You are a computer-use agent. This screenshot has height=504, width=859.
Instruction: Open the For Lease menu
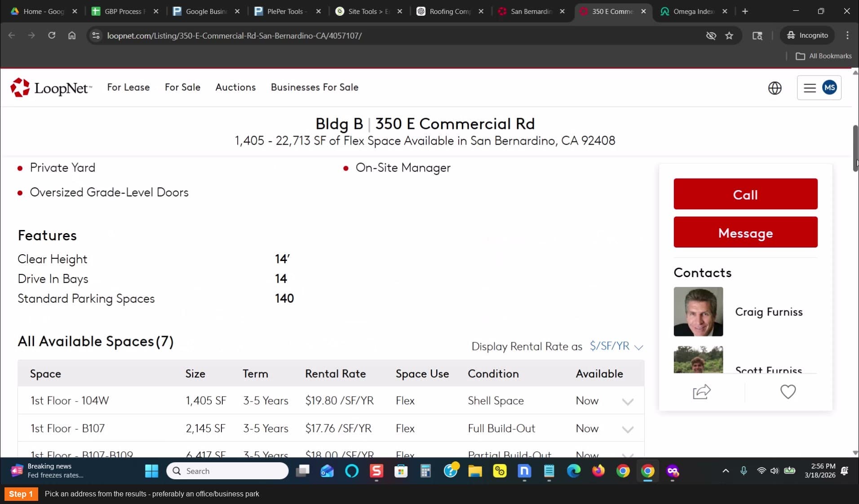tap(128, 87)
